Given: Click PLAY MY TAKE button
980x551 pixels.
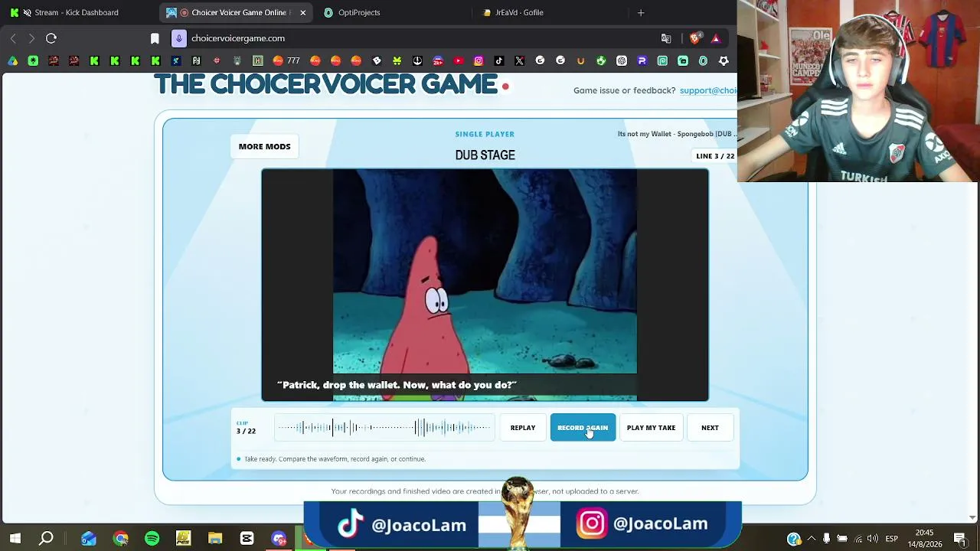Looking at the screenshot, I should pyautogui.click(x=651, y=428).
